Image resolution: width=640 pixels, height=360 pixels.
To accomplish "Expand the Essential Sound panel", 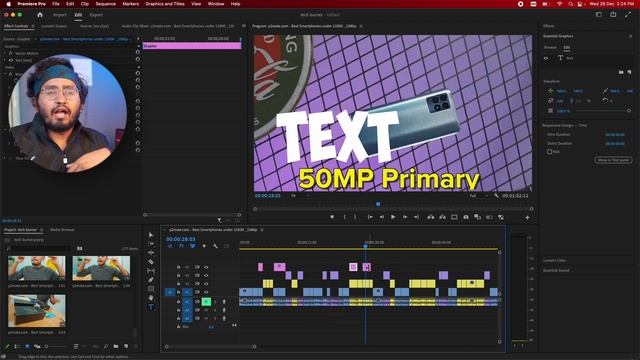I will [x=556, y=270].
